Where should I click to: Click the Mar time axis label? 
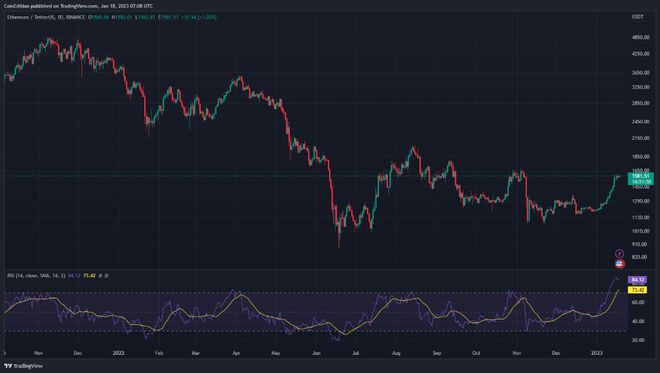(x=195, y=353)
